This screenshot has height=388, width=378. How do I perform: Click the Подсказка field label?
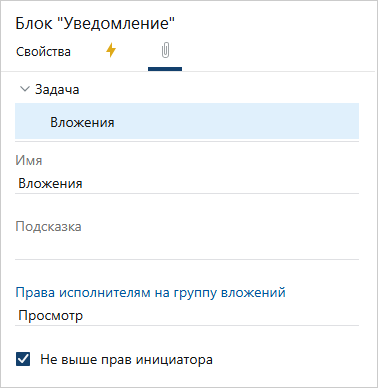pyautogui.click(x=48, y=227)
